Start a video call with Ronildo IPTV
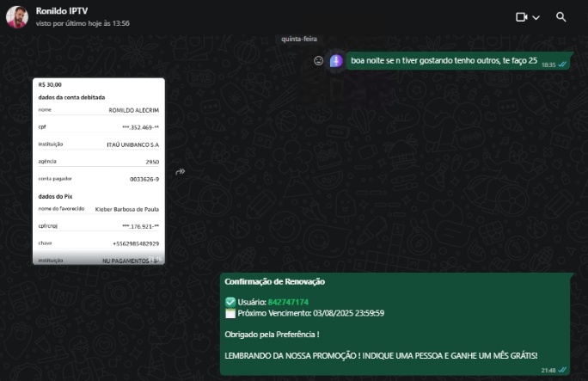Screen dimensions: 588x381 click(521, 17)
